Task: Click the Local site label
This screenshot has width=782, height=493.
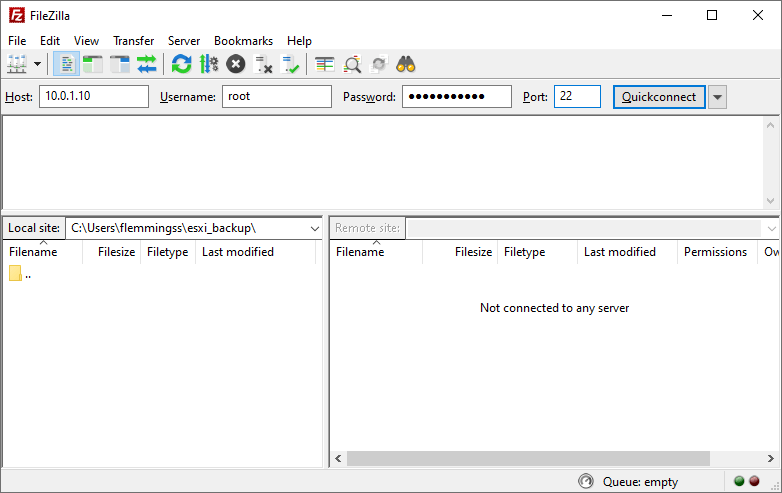Action: click(x=34, y=228)
